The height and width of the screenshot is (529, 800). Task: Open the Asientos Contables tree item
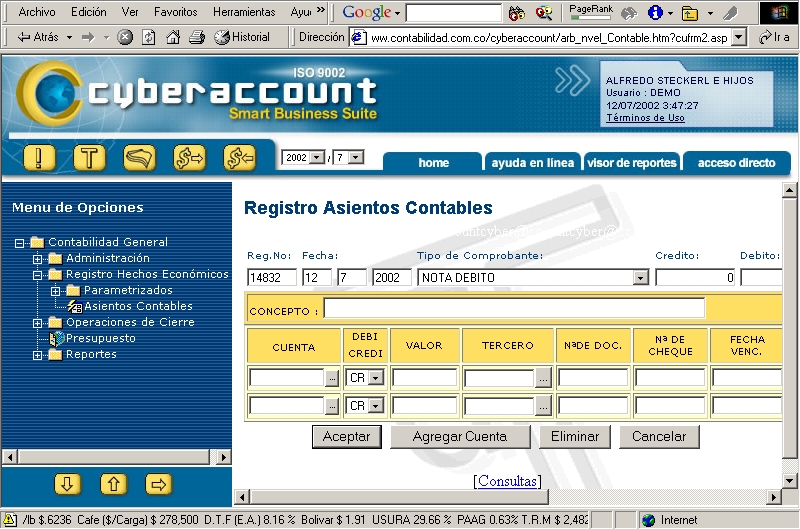138,306
